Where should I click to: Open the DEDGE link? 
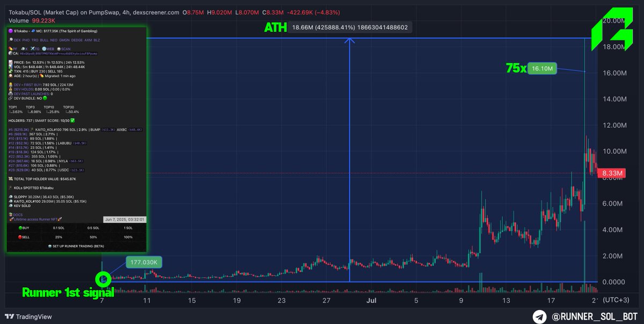[77, 40]
